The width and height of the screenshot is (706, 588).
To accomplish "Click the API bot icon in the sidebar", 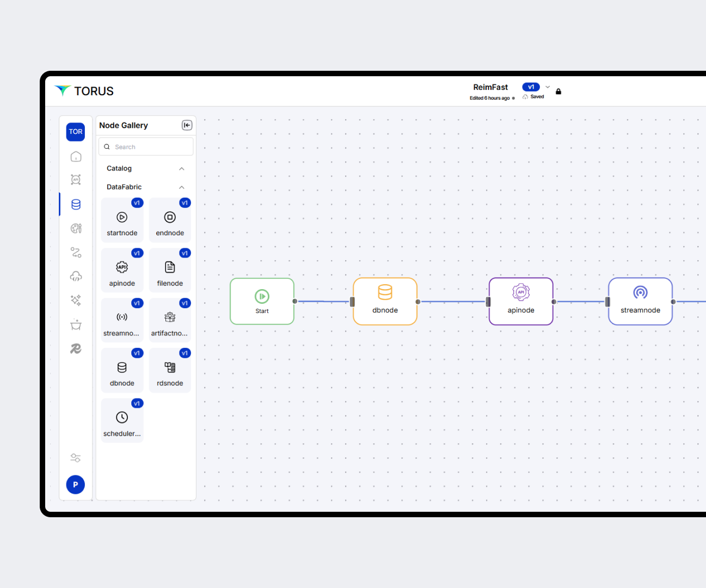I will pyautogui.click(x=76, y=180).
